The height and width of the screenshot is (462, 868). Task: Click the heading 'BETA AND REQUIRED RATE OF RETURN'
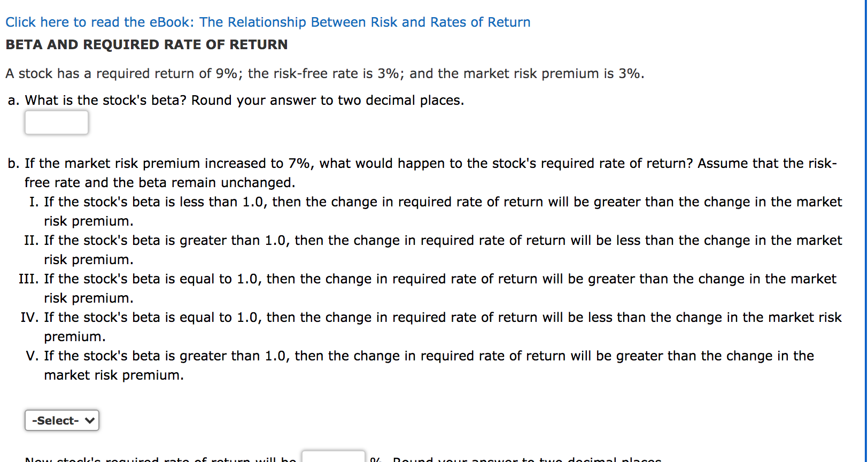click(145, 45)
